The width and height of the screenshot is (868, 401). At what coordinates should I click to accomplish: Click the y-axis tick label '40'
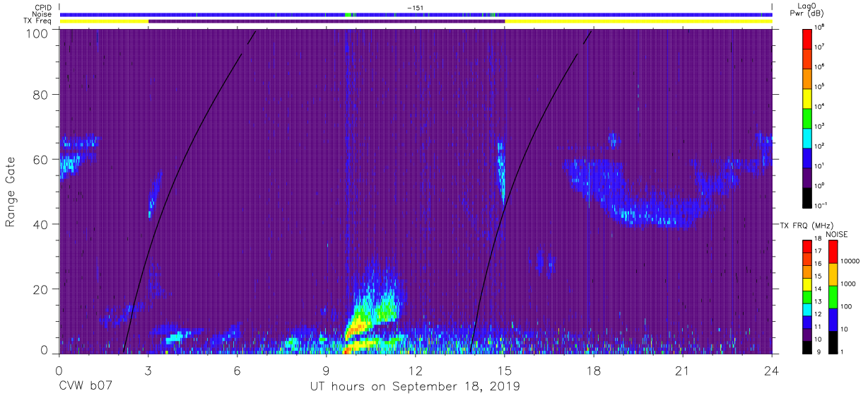point(41,224)
